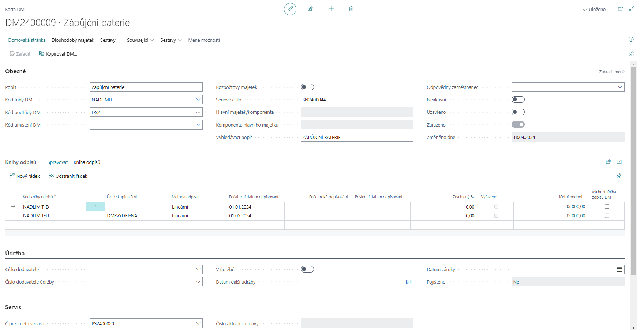The image size is (644, 330).
Task: Click the Popis input field
Action: click(146, 87)
